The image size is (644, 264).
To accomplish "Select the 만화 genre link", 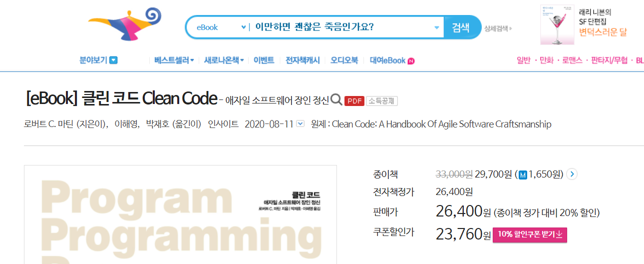I will coord(547,60).
